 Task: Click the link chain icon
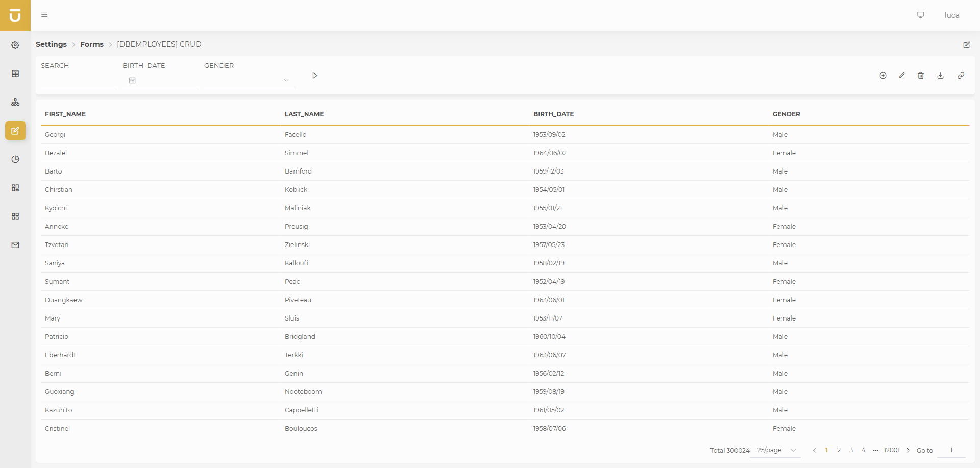[x=961, y=76]
